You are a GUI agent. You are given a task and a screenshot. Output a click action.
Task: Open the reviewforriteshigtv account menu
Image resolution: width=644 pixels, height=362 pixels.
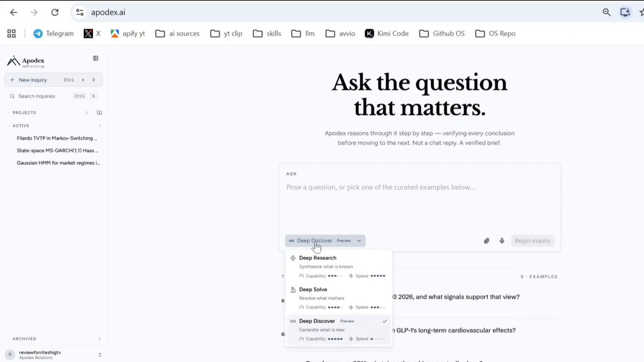pos(54,354)
